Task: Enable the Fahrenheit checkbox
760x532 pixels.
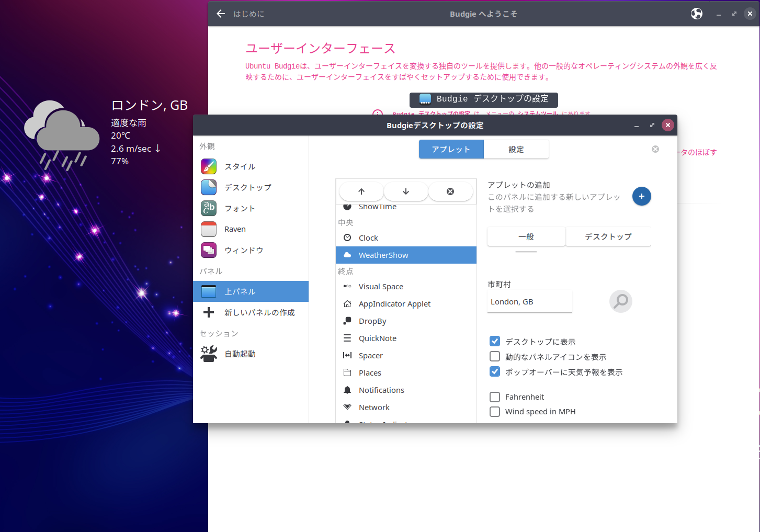Action: [x=495, y=397]
